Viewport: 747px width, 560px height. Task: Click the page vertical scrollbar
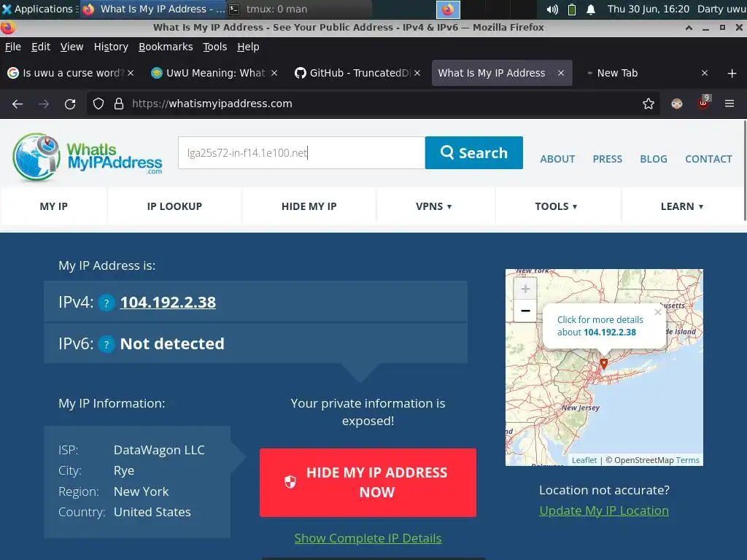(x=745, y=171)
